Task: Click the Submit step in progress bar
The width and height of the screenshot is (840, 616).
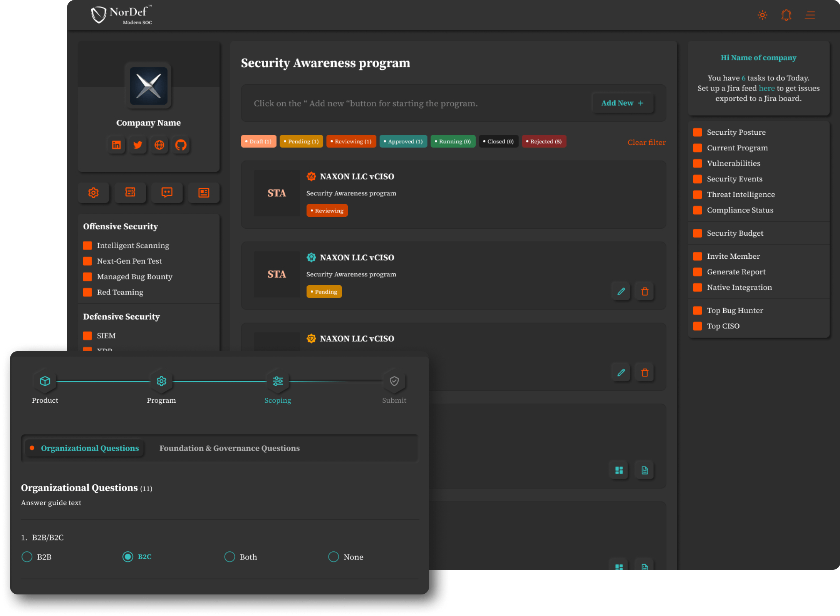Action: coord(394,381)
